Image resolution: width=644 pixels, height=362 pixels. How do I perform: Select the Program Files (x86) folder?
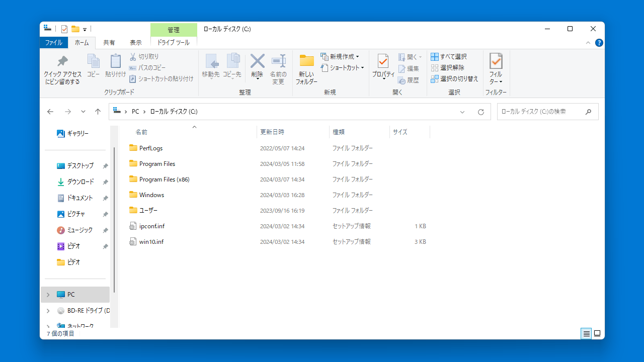[277, 179]
